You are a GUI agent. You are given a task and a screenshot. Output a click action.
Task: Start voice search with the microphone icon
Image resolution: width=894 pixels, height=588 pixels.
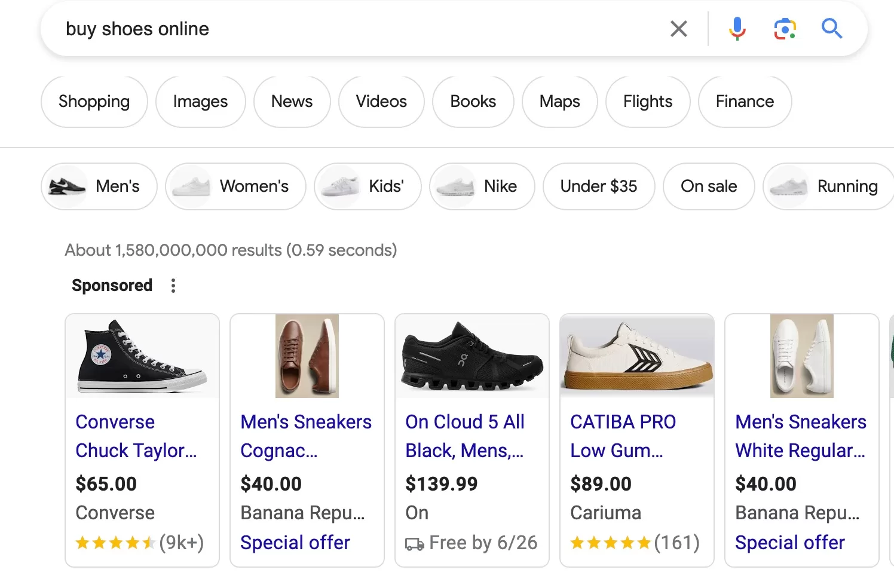(737, 29)
